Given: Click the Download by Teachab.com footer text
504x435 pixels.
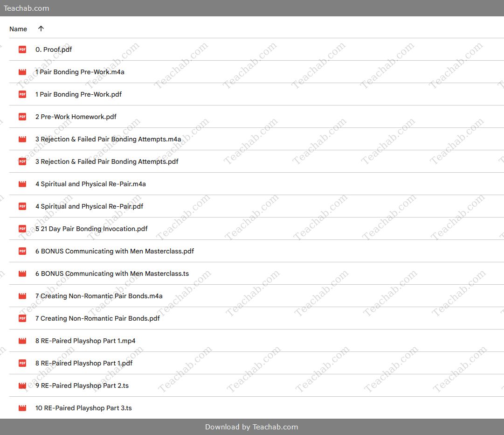Looking at the screenshot, I should coord(252,427).
